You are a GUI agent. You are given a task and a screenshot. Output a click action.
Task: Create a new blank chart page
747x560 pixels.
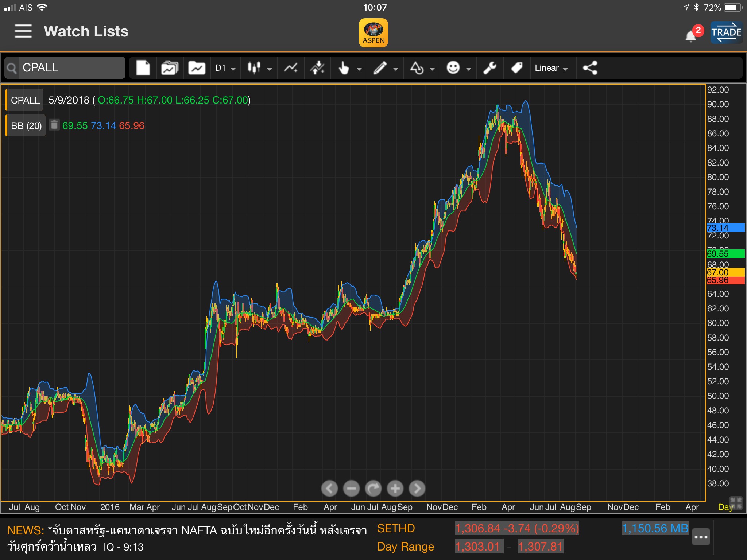(x=143, y=68)
